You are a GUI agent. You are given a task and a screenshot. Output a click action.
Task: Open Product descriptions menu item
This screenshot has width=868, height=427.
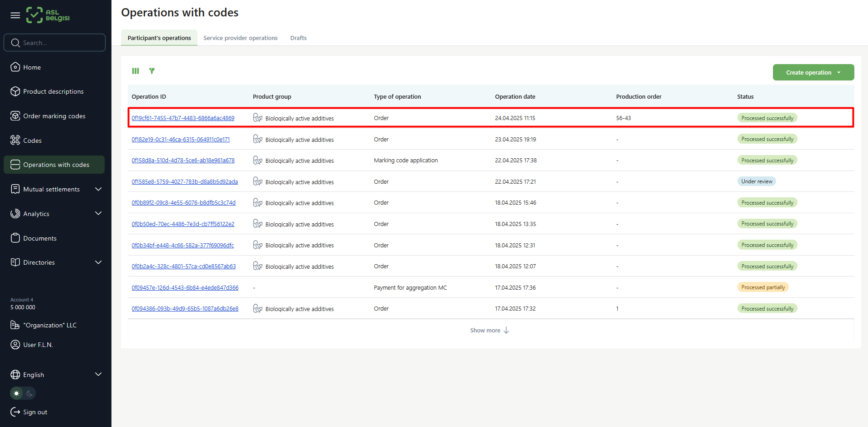coord(54,91)
